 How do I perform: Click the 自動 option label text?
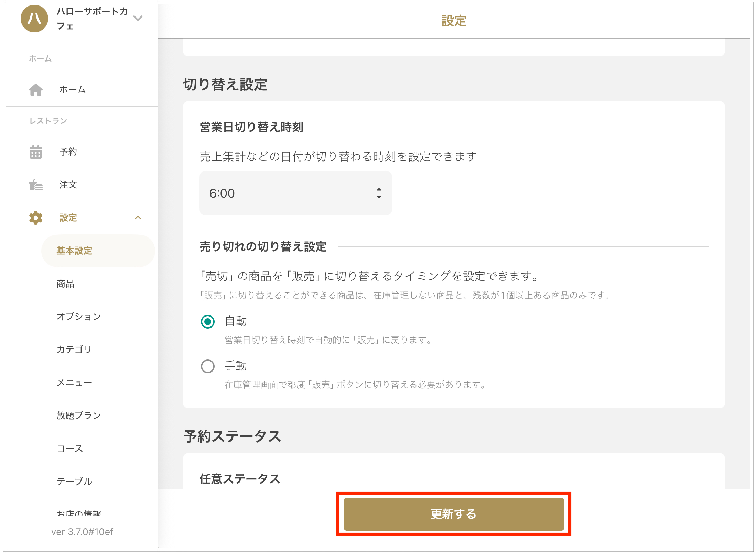pyautogui.click(x=236, y=321)
